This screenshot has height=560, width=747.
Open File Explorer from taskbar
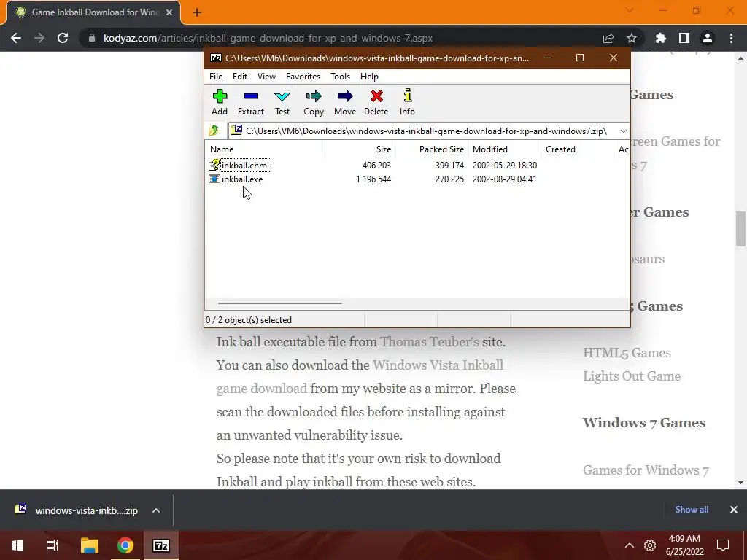(89, 545)
